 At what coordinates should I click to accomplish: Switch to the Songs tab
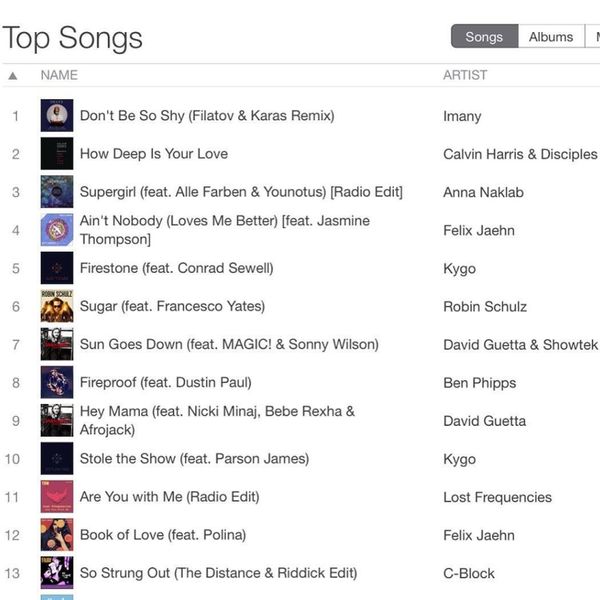484,37
